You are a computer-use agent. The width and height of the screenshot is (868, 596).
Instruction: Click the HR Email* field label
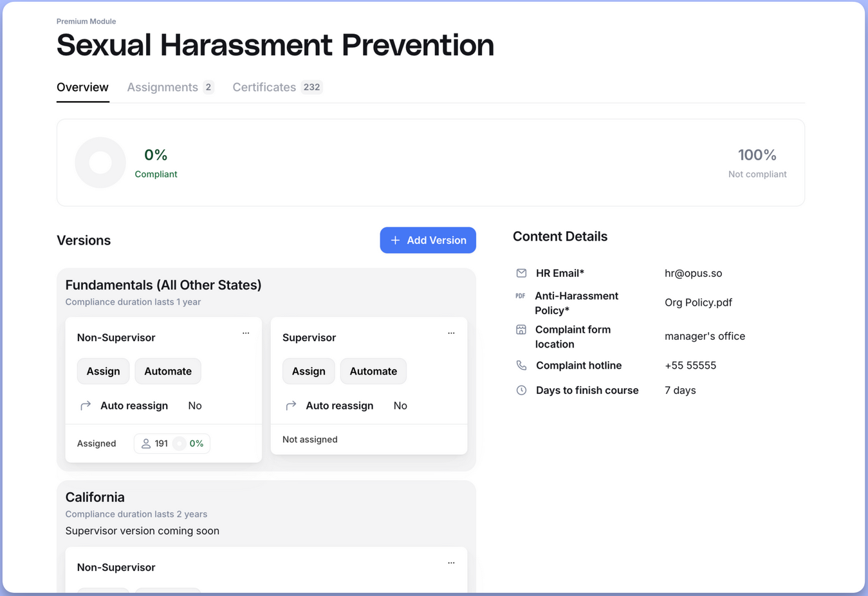(x=560, y=273)
